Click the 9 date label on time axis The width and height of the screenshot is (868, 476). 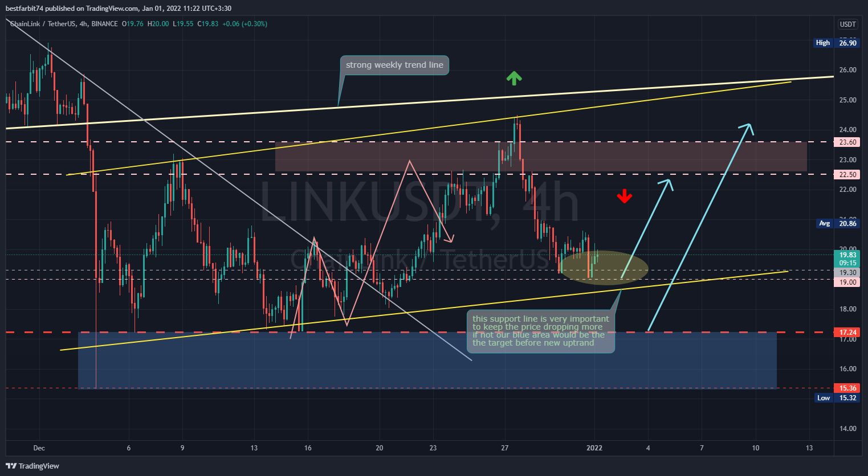182,448
